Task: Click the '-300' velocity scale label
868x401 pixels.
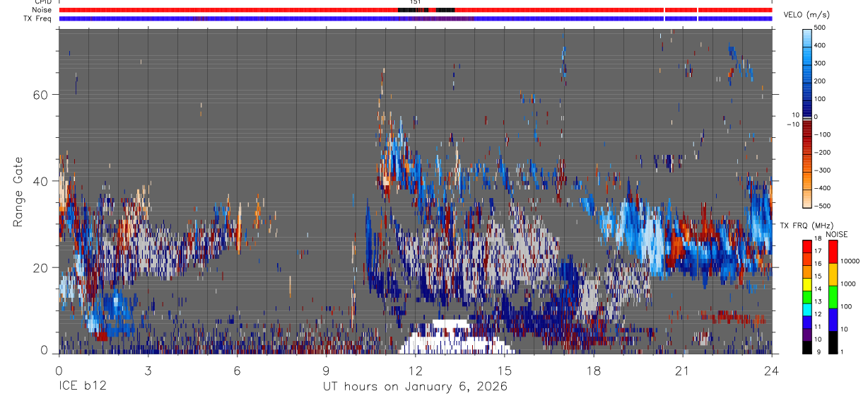Action: click(x=822, y=170)
